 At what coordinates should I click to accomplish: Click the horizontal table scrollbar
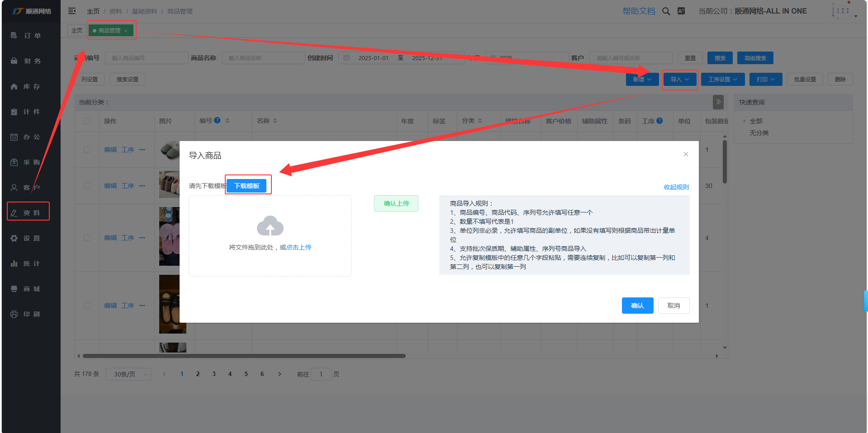(244, 356)
